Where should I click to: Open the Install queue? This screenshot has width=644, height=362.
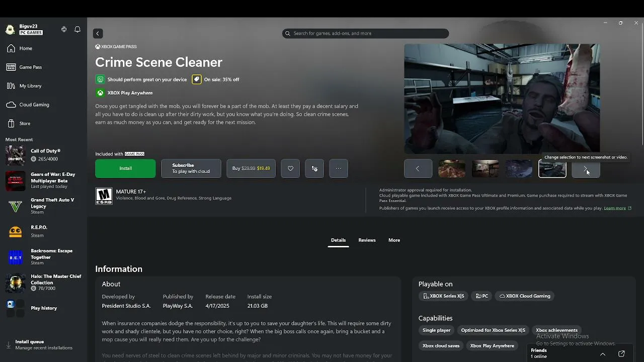click(43, 345)
